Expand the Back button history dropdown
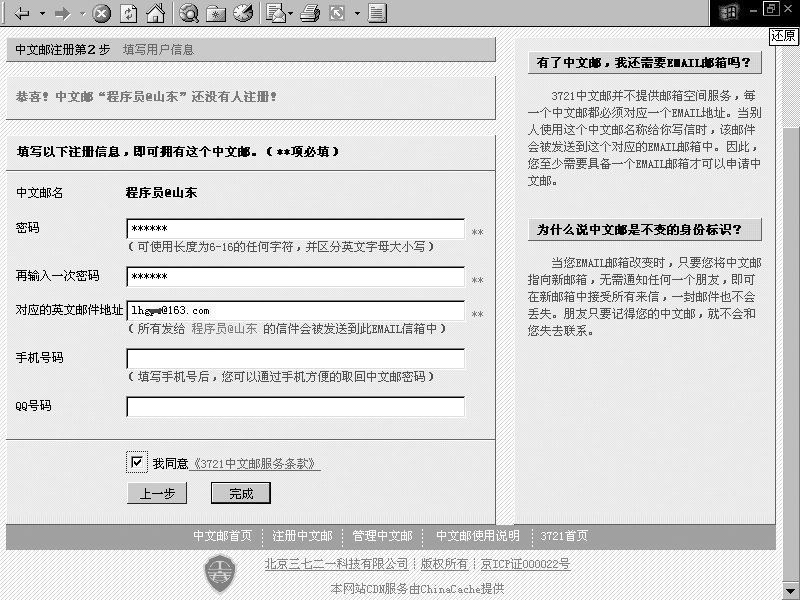800x600 pixels. 41,13
